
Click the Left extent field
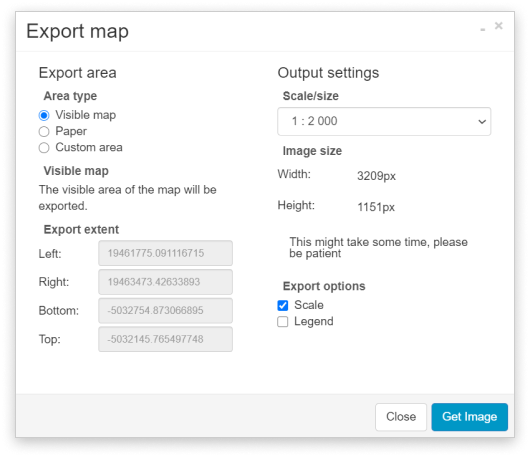point(165,253)
